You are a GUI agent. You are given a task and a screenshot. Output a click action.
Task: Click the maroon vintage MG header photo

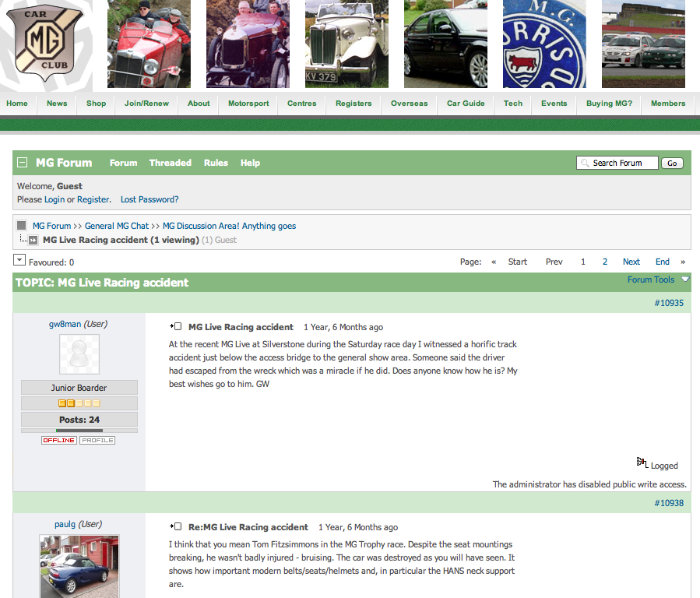248,44
